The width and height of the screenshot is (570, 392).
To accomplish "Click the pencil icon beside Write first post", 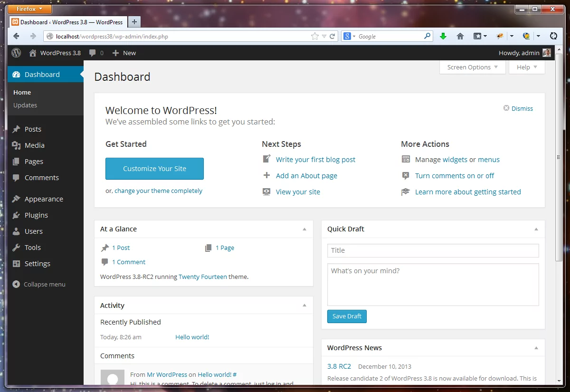I will (266, 159).
